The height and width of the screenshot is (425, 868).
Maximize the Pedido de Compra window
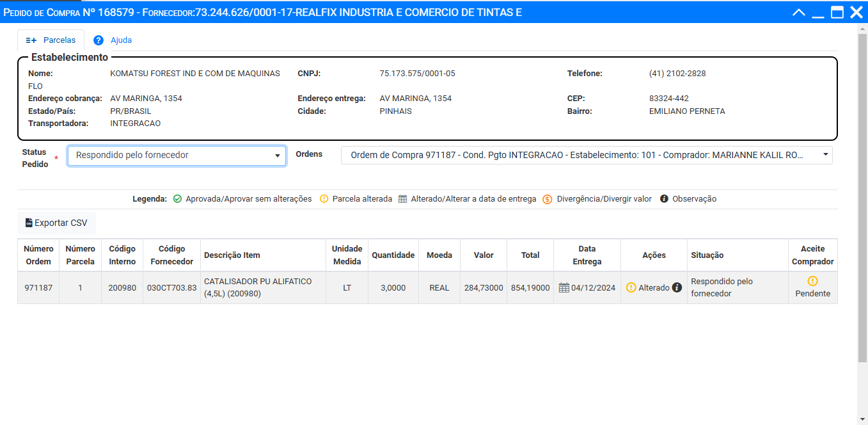pyautogui.click(x=837, y=12)
